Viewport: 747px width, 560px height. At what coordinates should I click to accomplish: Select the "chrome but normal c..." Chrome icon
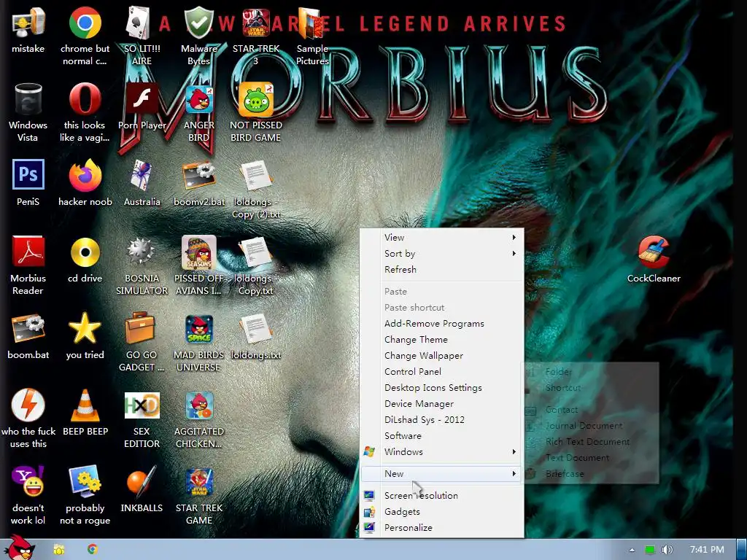(x=85, y=23)
